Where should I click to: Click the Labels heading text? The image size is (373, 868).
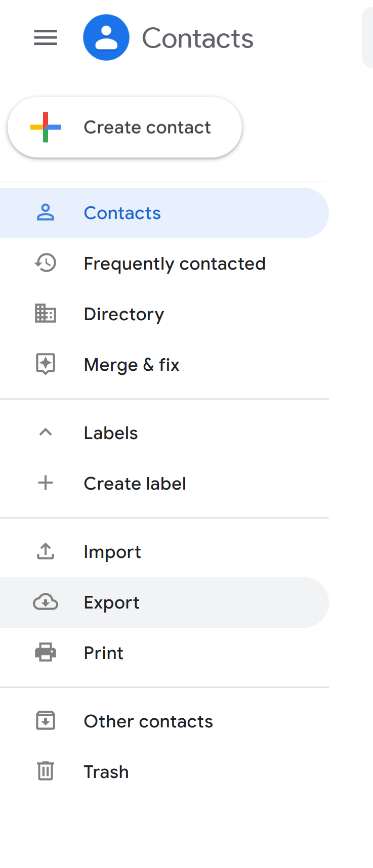click(111, 433)
